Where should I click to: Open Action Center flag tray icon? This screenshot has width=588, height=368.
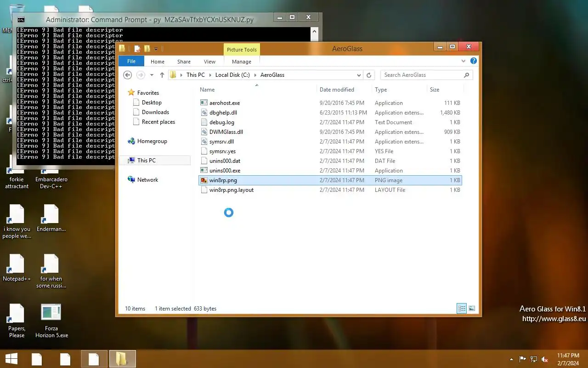coord(523,359)
